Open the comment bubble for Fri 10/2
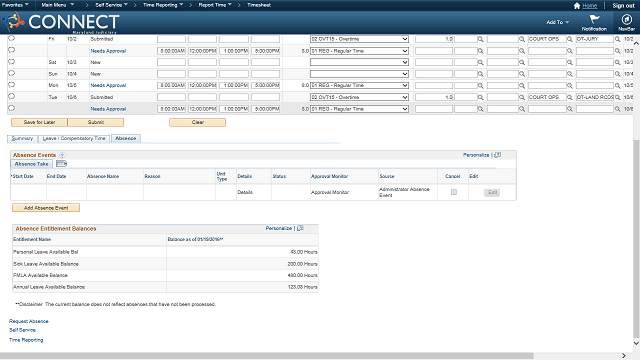640x360 pixels. click(x=11, y=38)
